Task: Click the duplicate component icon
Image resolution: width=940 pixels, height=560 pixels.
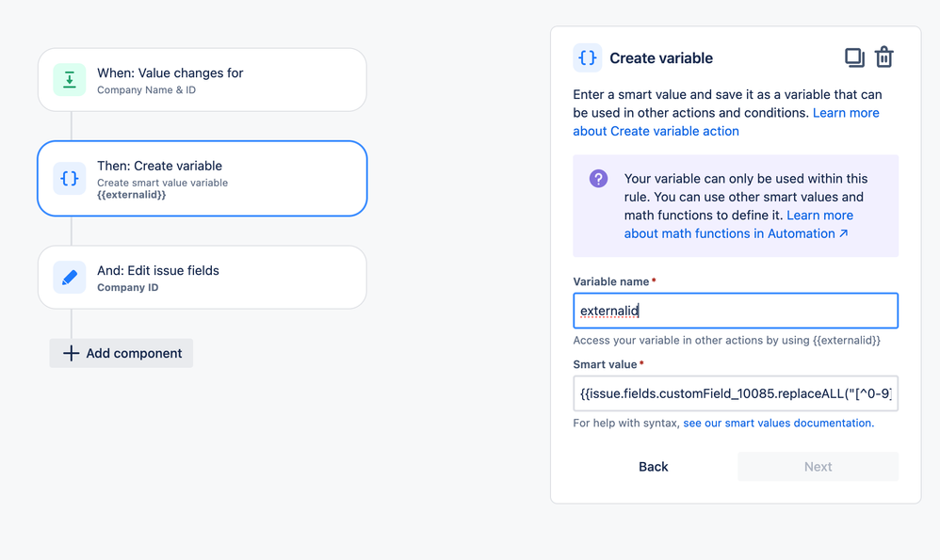Action: [x=854, y=58]
